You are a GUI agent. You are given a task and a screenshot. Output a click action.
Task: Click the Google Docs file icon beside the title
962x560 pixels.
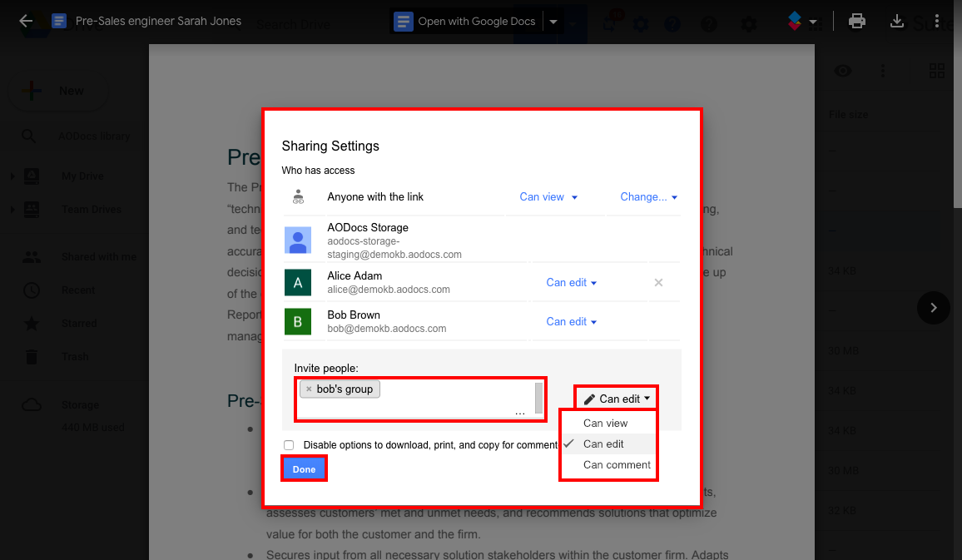point(59,22)
